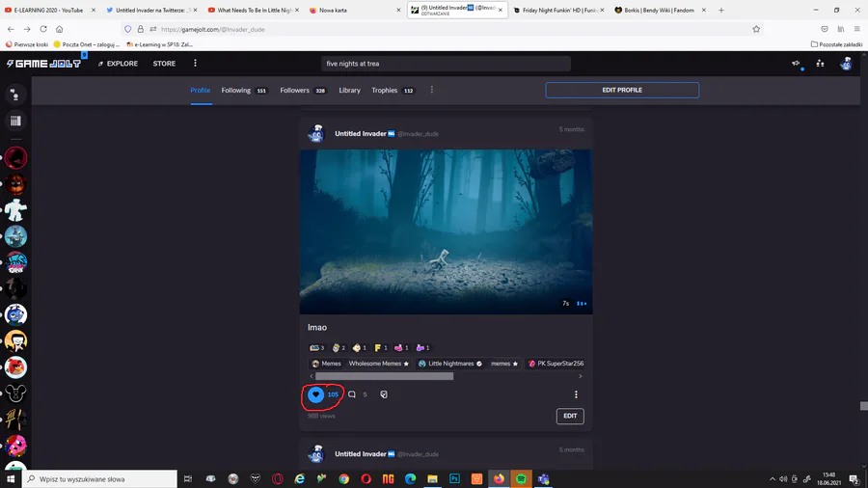Open the e-Learning w SP18 bookmark
The height and width of the screenshot is (488, 868).
(x=159, y=44)
